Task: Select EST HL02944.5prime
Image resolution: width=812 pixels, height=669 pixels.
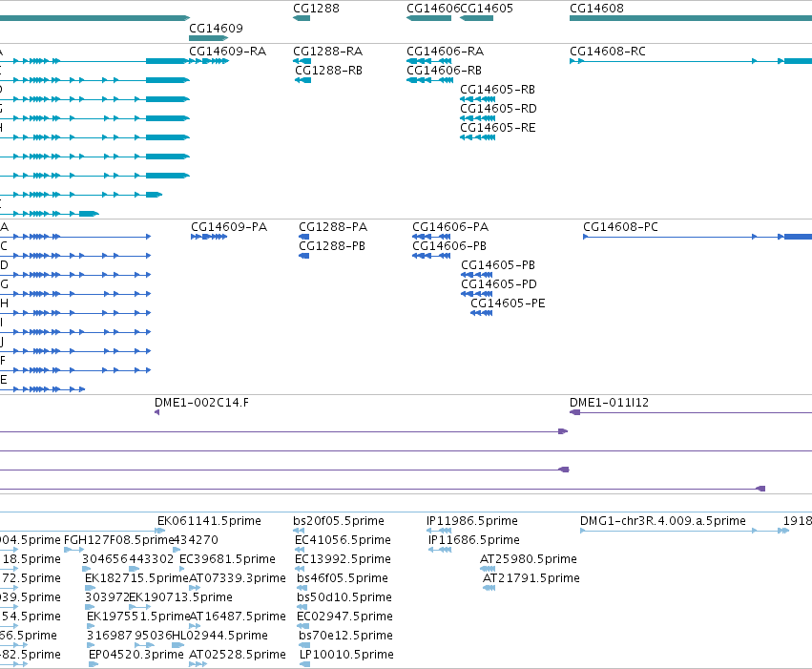Action: (219, 636)
